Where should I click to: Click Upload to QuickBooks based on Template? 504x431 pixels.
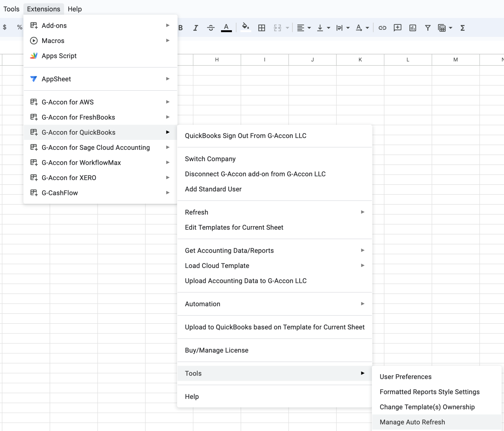pos(275,327)
